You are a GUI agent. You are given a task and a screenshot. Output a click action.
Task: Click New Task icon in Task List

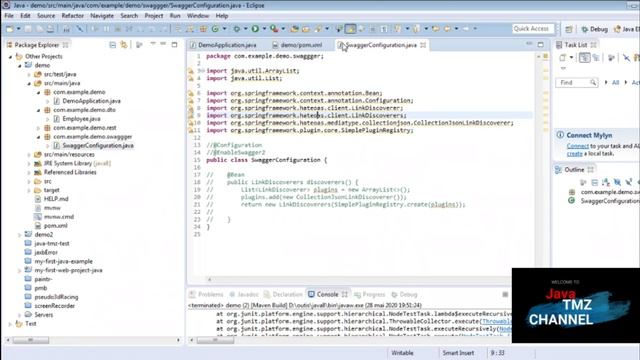563,58
